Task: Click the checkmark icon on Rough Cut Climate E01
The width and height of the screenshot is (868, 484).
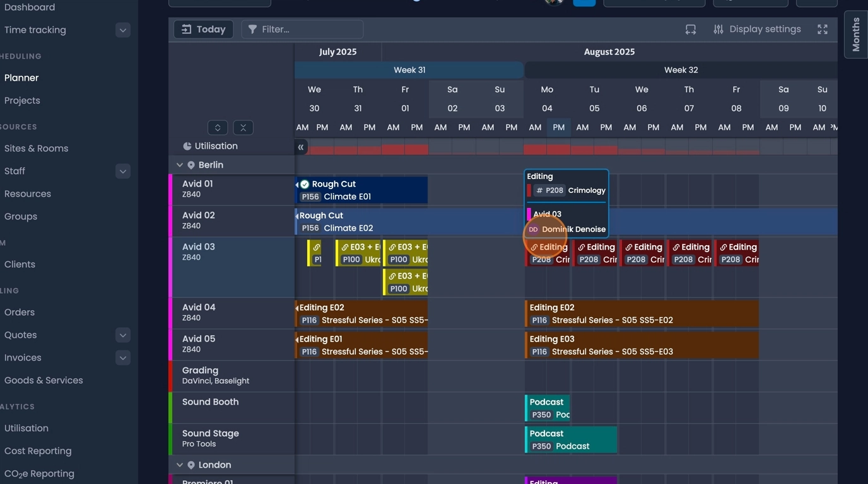Action: [304, 184]
